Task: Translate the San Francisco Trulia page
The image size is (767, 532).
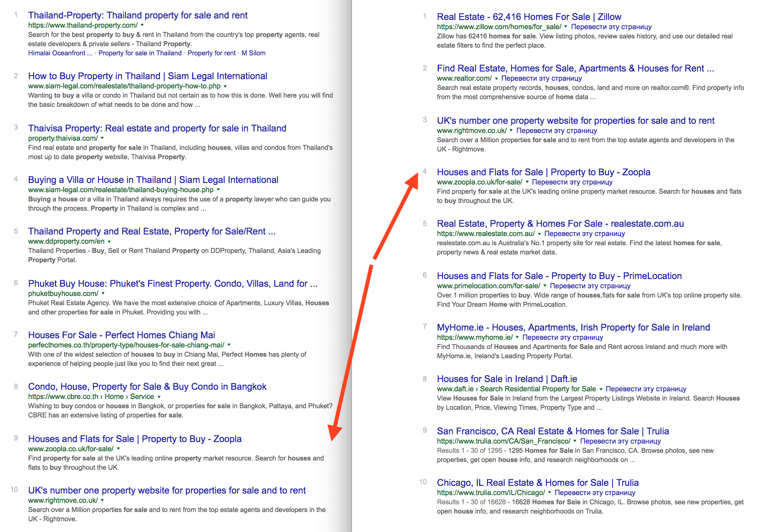Action: coord(620,441)
